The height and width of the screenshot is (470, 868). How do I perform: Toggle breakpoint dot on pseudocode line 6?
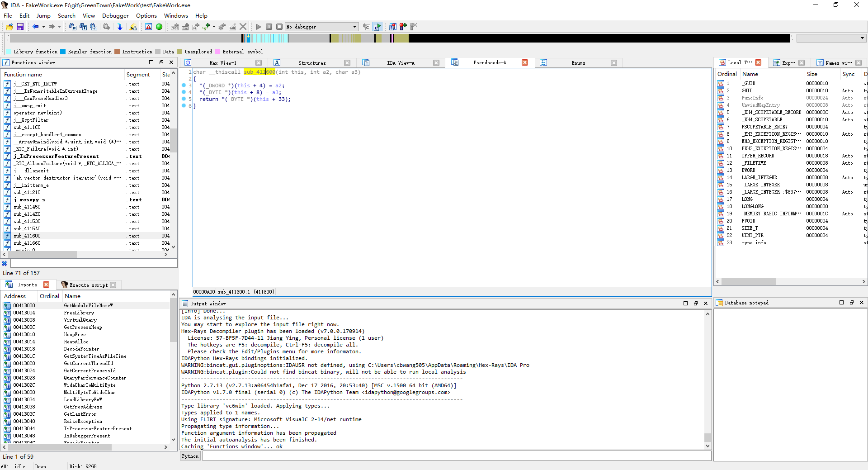[184, 105]
